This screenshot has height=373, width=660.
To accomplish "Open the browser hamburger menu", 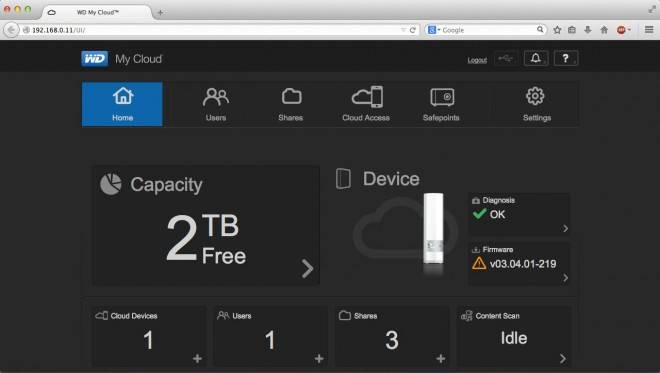I will pyautogui.click(x=649, y=29).
